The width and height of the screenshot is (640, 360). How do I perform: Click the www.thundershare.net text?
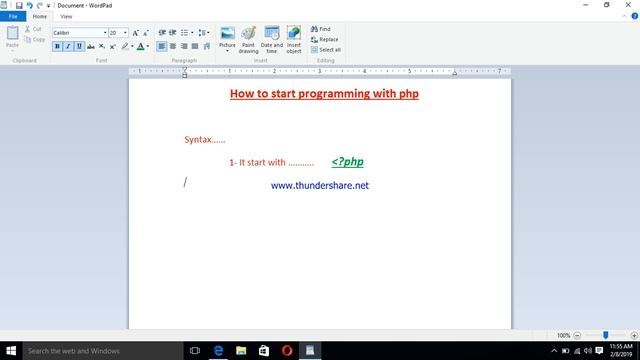320,185
